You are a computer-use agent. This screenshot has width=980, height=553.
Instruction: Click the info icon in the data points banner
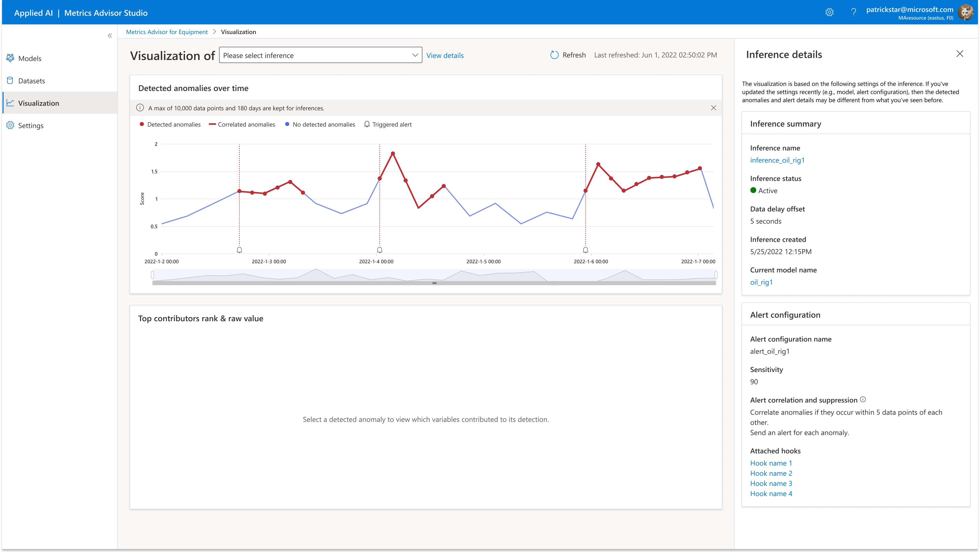coord(140,108)
